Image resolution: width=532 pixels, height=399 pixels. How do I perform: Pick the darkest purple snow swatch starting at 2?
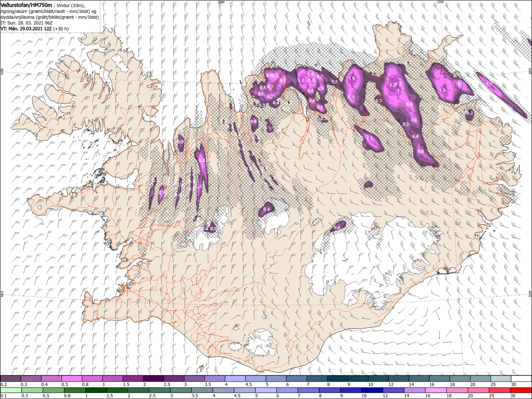pyautogui.click(x=153, y=379)
